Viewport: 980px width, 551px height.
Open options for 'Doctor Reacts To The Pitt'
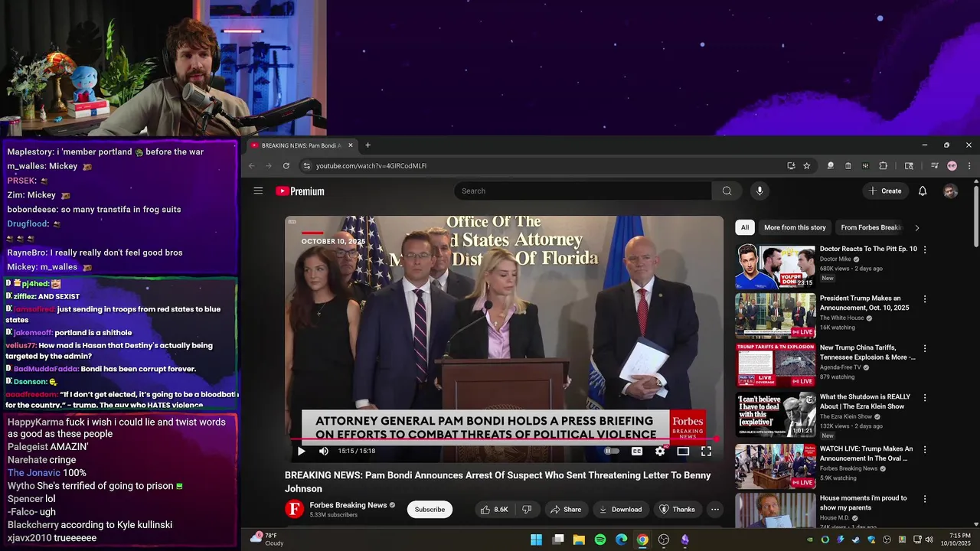pyautogui.click(x=925, y=249)
